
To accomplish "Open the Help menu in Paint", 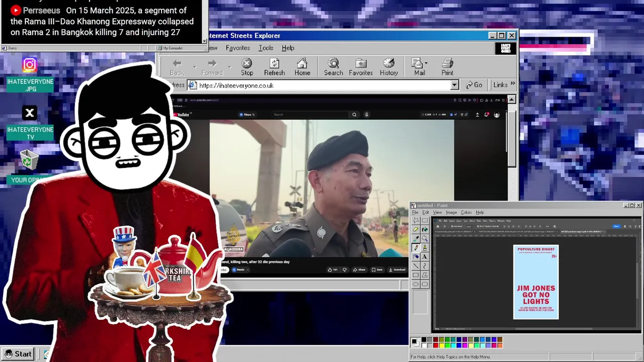I will (480, 212).
